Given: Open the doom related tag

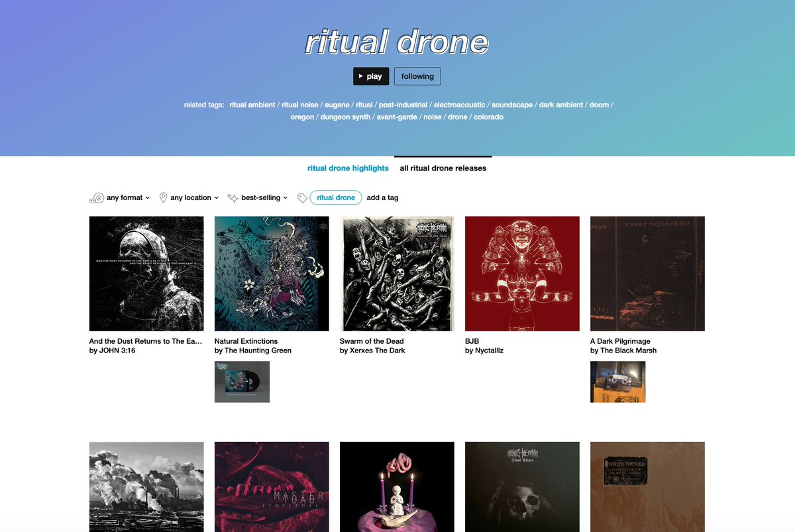Looking at the screenshot, I should coord(599,105).
